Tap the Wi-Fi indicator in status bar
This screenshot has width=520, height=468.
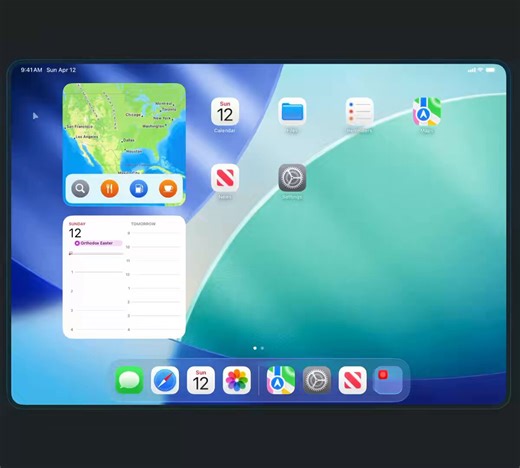tap(480, 70)
